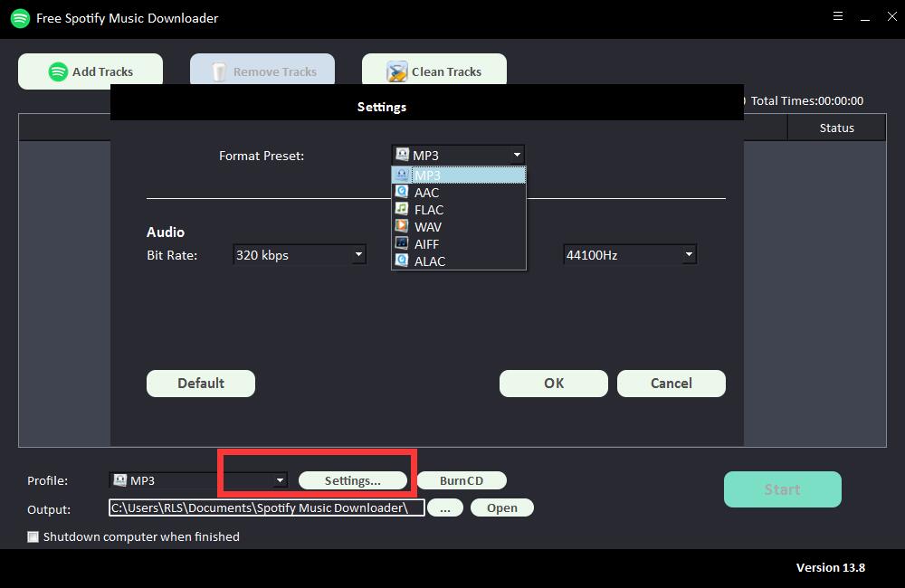Select AIFF from the format list
The height and width of the screenshot is (588, 905).
(x=427, y=244)
